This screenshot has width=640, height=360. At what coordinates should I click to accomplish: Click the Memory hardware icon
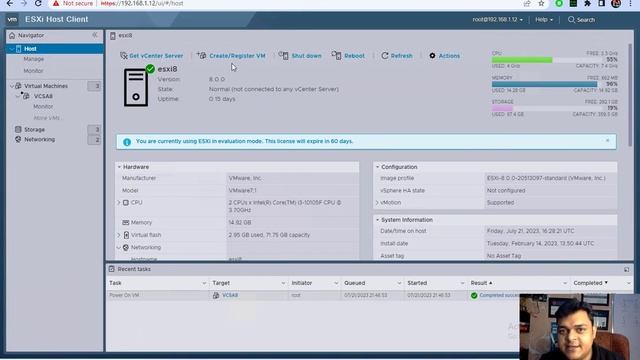126,222
